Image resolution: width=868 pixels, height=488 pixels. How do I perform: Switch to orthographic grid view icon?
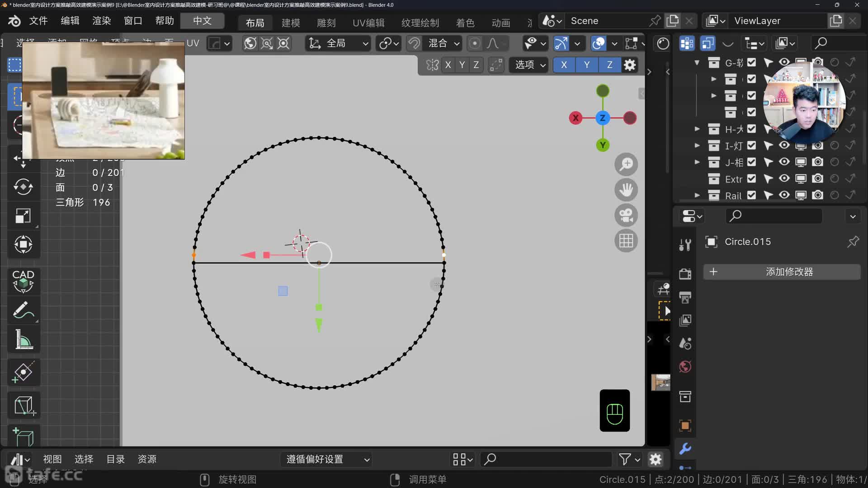pyautogui.click(x=626, y=241)
